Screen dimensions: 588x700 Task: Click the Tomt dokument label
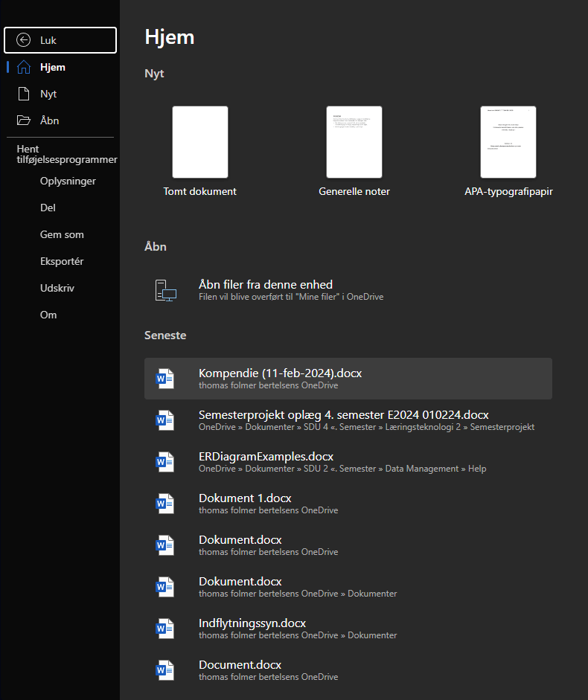click(x=199, y=191)
